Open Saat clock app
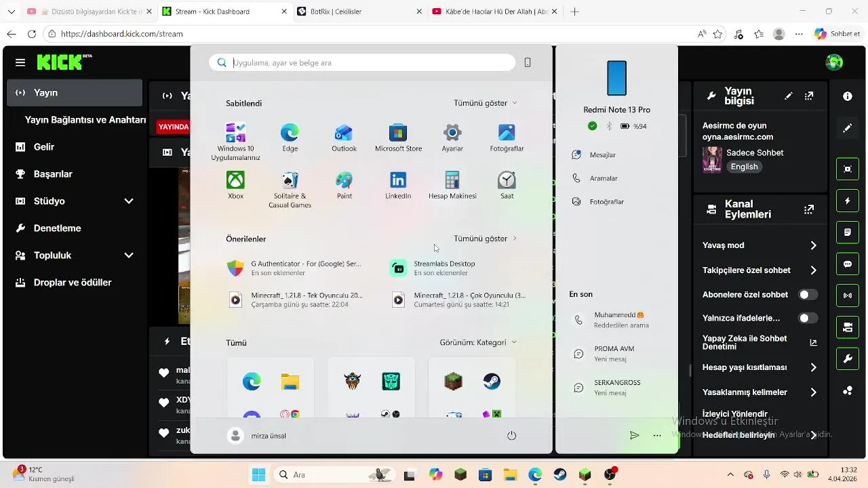Screen dimensions: 868x488 [507, 185]
